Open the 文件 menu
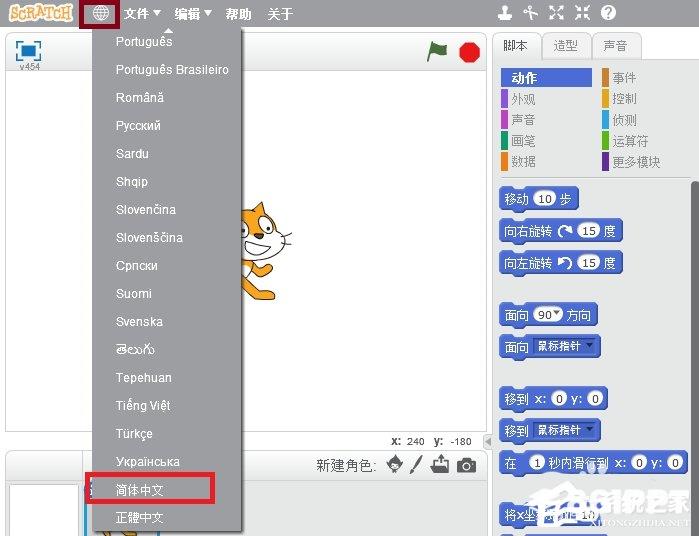This screenshot has width=699, height=536. pyautogui.click(x=142, y=14)
